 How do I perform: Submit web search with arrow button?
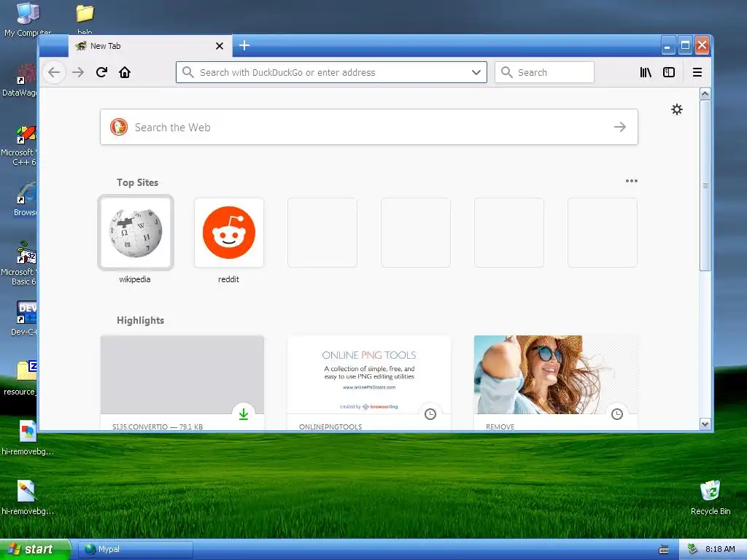(x=620, y=127)
